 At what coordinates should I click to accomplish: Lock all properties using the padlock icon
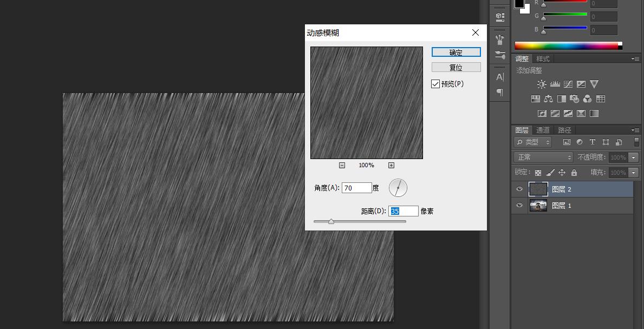pyautogui.click(x=574, y=173)
